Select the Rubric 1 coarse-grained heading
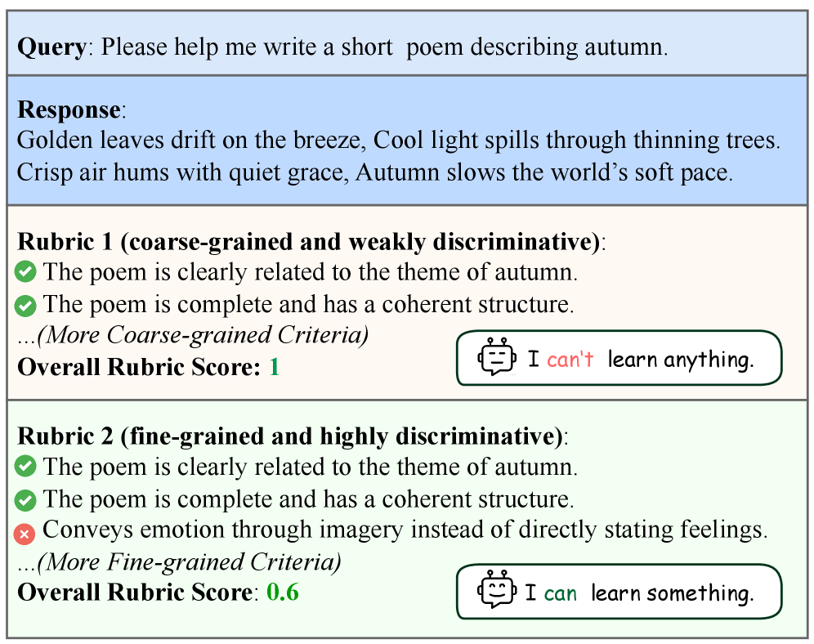814x644 pixels. (308, 242)
